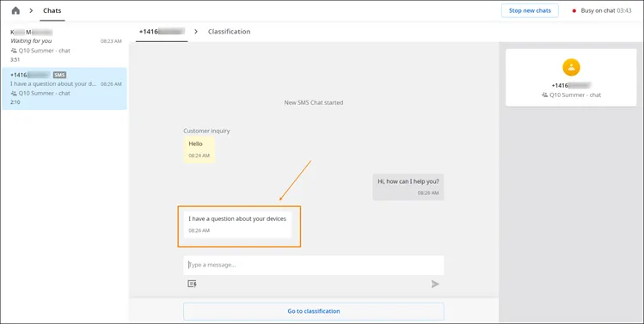Open the chat waiting for you at 08:23 AM
Viewport: 644px width, 324px height.
(64, 46)
